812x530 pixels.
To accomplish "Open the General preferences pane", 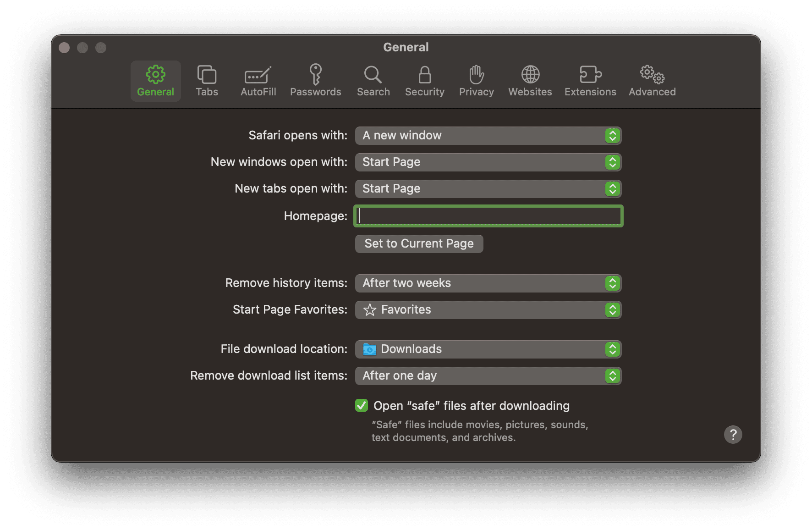I will pyautogui.click(x=155, y=81).
